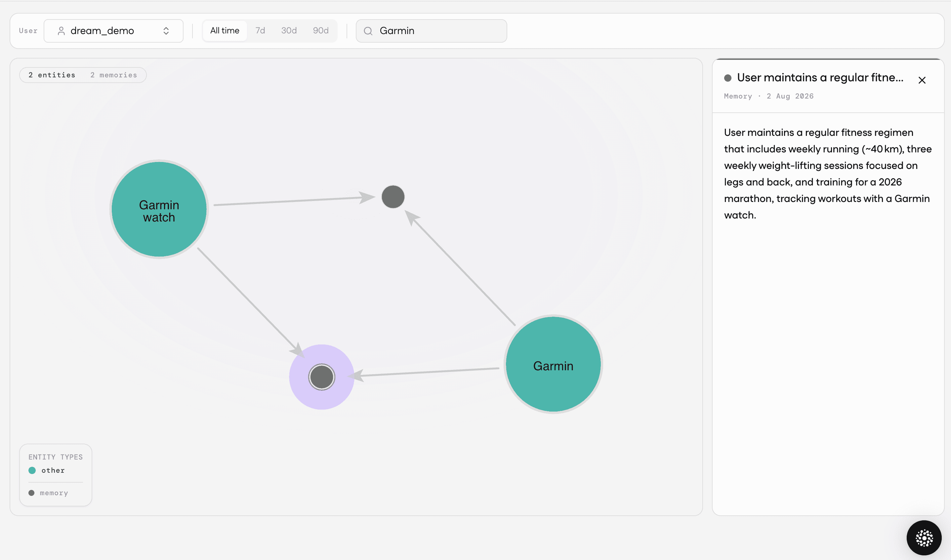951x560 pixels.
Task: Select the Garmin entity node
Action: (x=553, y=364)
